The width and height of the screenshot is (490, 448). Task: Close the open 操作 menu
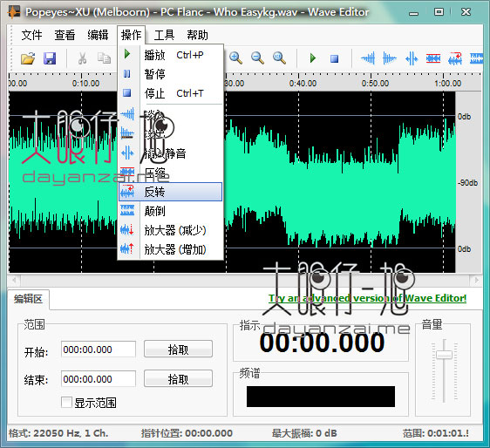(x=132, y=35)
